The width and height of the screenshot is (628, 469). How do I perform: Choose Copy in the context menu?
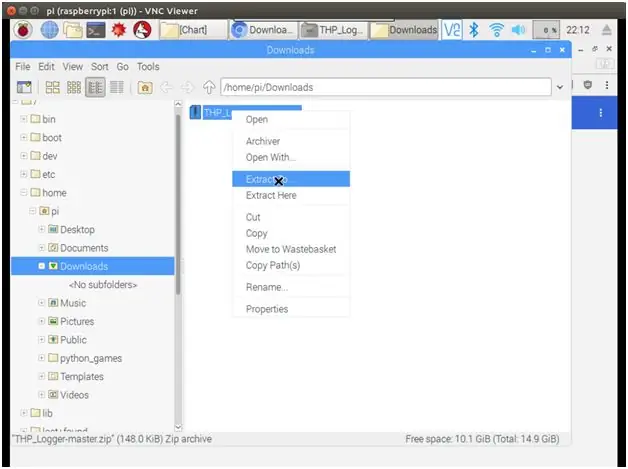(x=291, y=233)
